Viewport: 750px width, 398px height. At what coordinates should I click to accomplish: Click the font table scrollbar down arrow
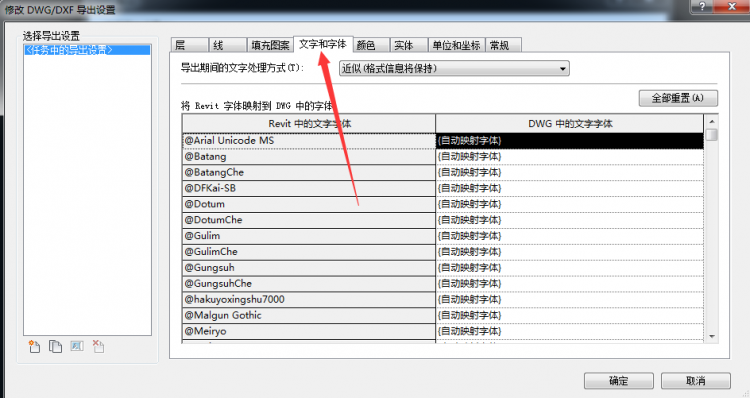712,336
